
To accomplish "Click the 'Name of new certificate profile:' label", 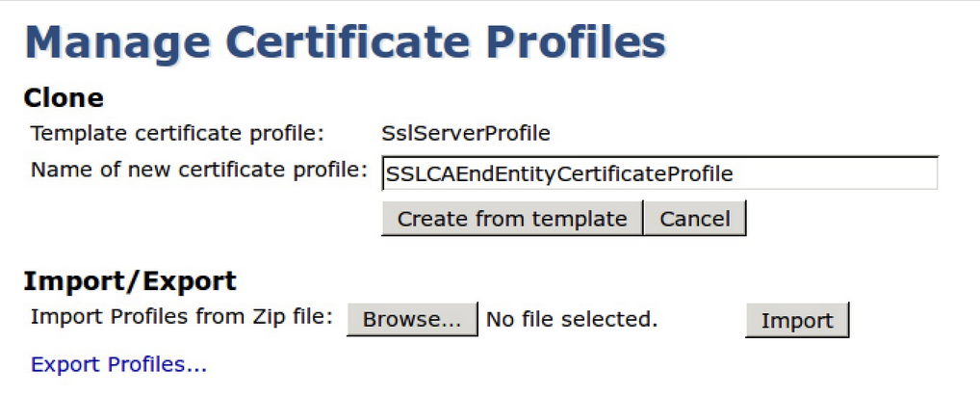I will (x=199, y=170).
